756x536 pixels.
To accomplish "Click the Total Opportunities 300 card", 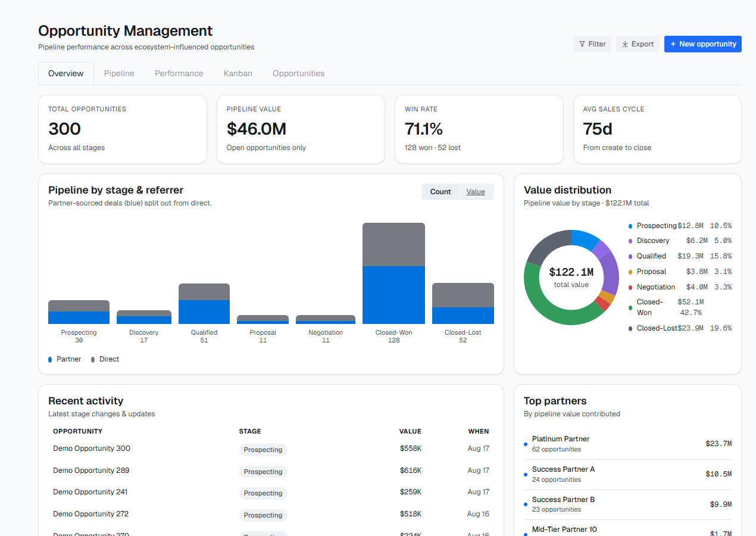I will (123, 129).
